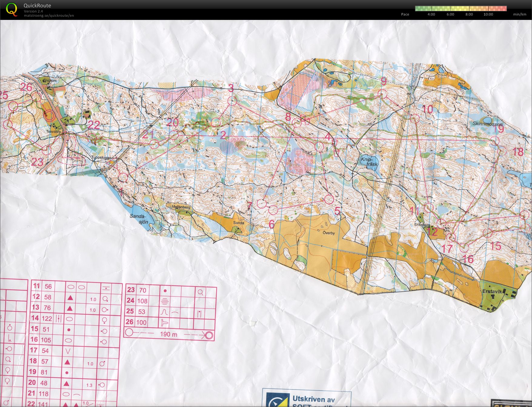Open the matstroeng.se/quickroute/en link
The width and height of the screenshot is (532, 407).
[x=49, y=16]
